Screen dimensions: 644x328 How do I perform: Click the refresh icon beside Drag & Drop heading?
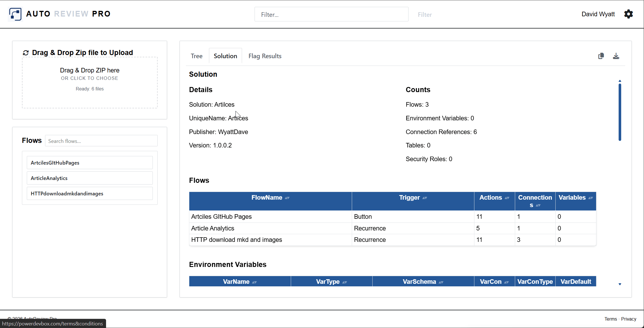pos(26,53)
